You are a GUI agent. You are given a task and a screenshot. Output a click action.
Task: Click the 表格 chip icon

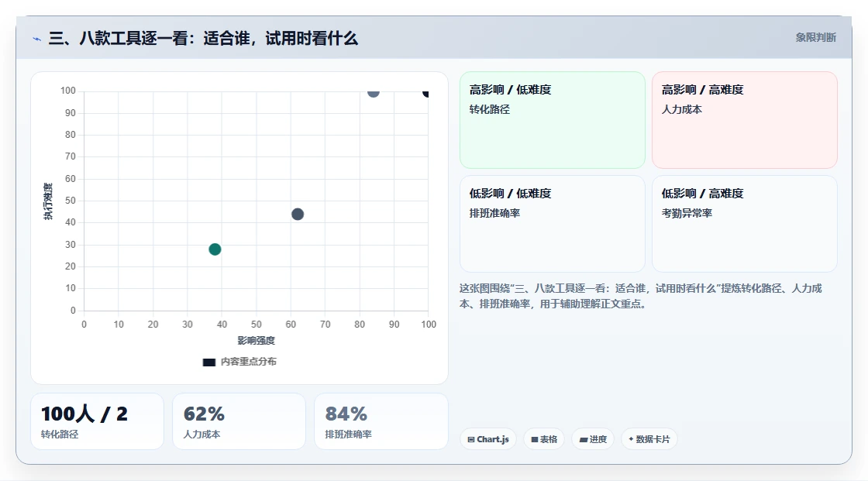pyautogui.click(x=535, y=439)
